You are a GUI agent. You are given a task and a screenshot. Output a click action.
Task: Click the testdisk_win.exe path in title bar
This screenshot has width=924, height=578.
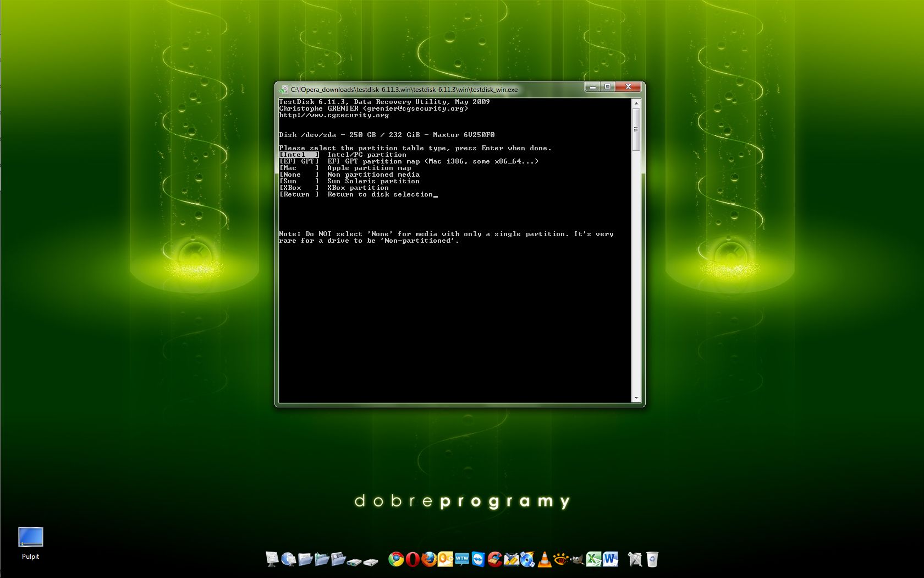pos(404,90)
